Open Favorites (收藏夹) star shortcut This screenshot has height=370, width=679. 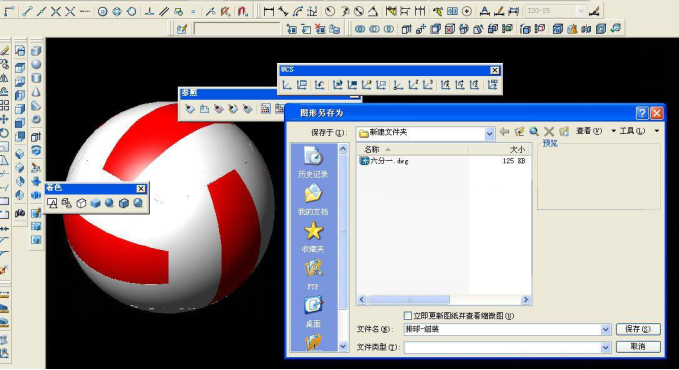click(313, 237)
